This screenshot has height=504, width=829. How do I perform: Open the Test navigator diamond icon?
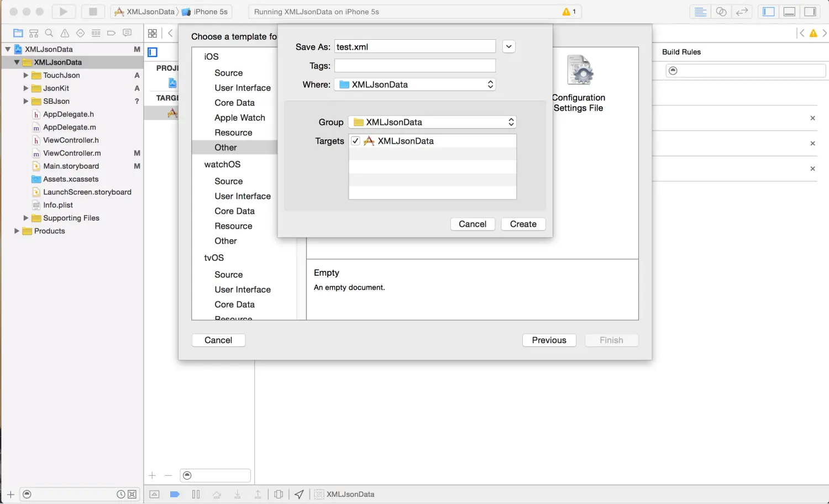point(80,33)
